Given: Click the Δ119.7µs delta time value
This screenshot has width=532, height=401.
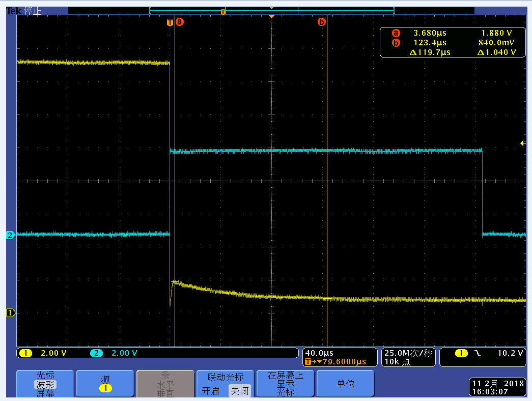Looking at the screenshot, I should tap(430, 52).
